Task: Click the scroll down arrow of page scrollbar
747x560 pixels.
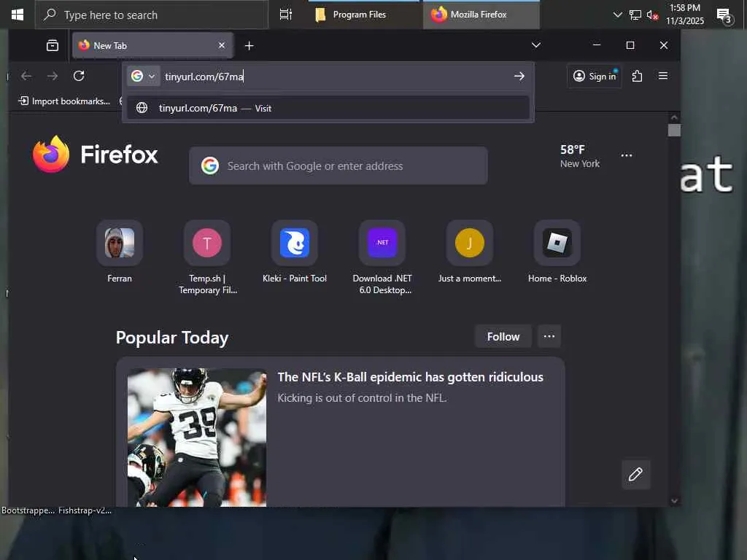Action: [x=673, y=501]
